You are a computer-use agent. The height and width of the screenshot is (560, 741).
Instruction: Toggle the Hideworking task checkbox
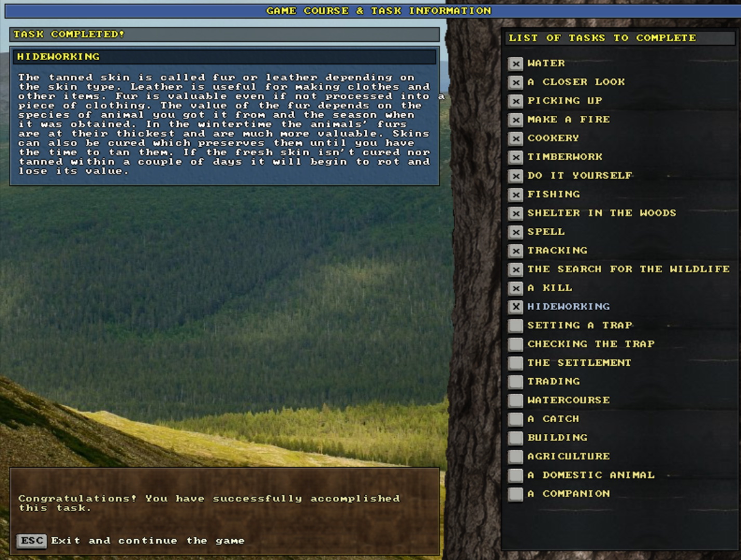515,306
